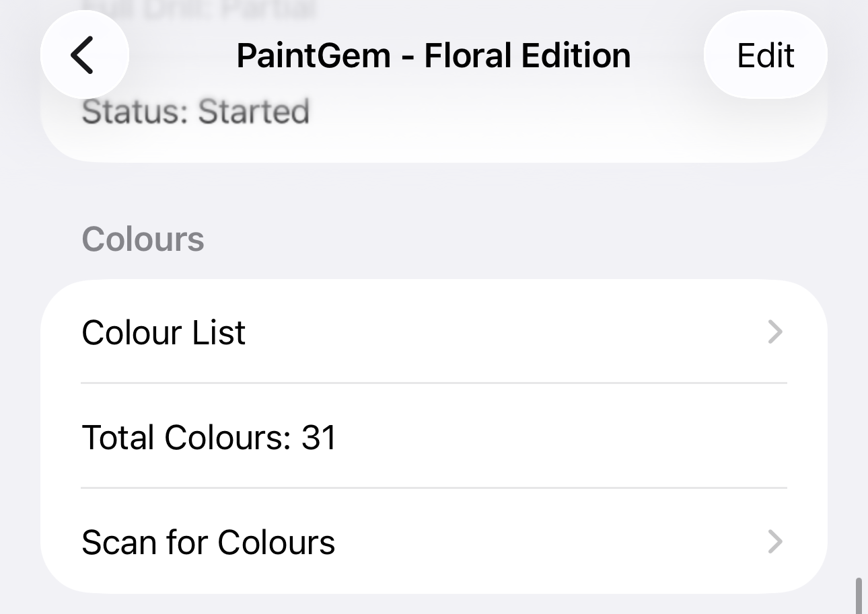868x614 pixels.
Task: Tap the back arrow icon
Action: (x=83, y=55)
